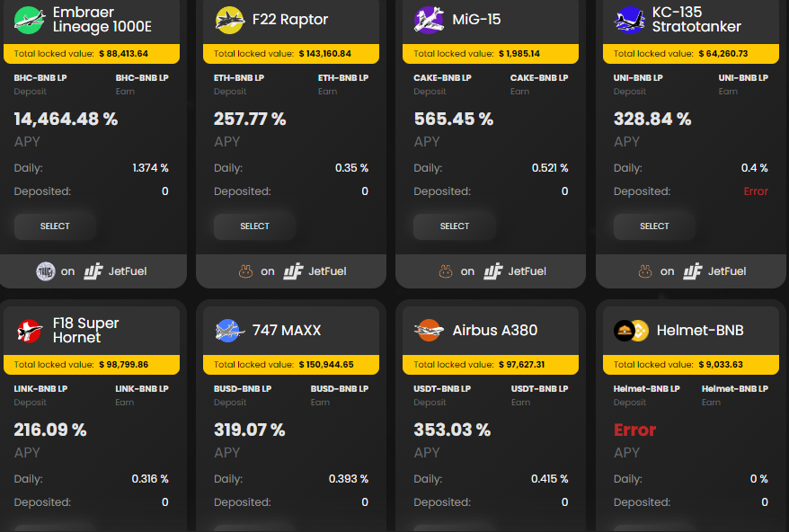Click the 257.77 % APY value
This screenshot has width=789, height=532.
pyautogui.click(x=250, y=120)
